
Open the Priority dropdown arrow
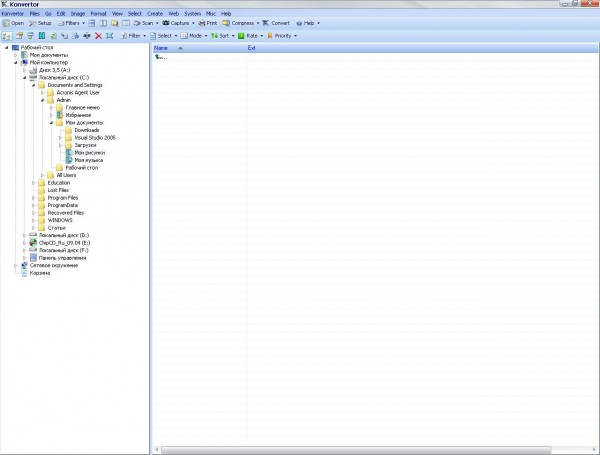click(x=295, y=36)
